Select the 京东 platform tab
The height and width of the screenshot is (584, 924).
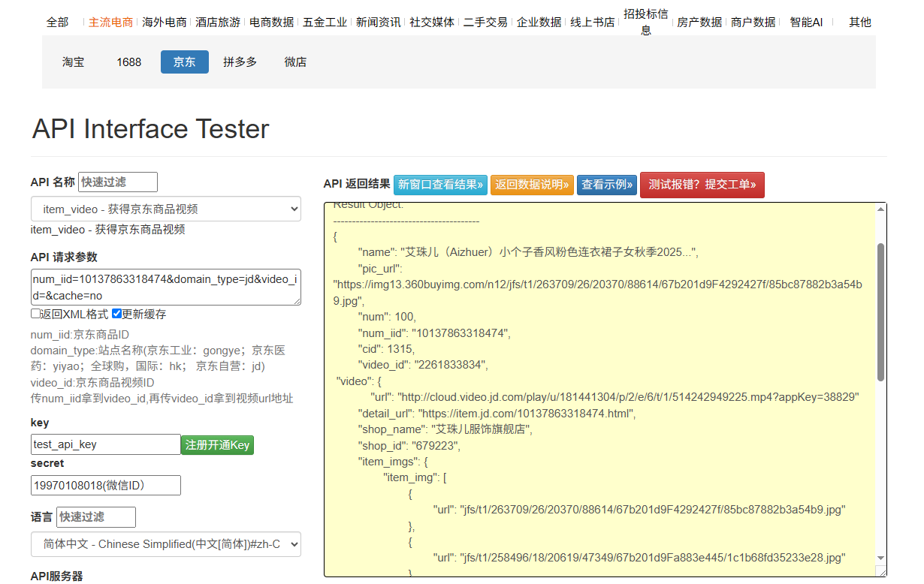[x=184, y=62]
